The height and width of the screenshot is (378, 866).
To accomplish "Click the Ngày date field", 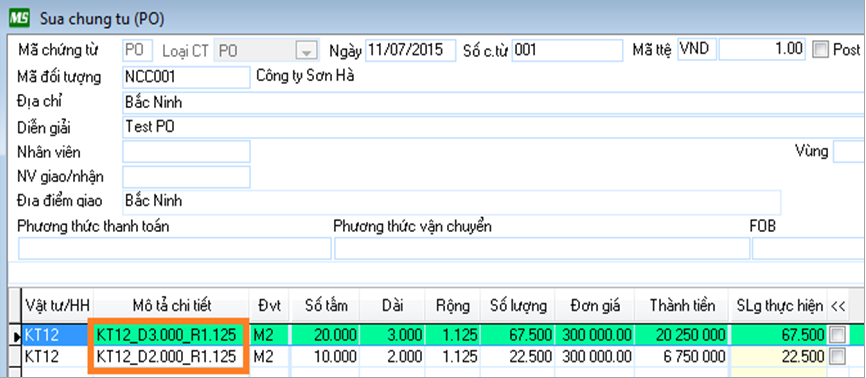I will pyautogui.click(x=410, y=50).
